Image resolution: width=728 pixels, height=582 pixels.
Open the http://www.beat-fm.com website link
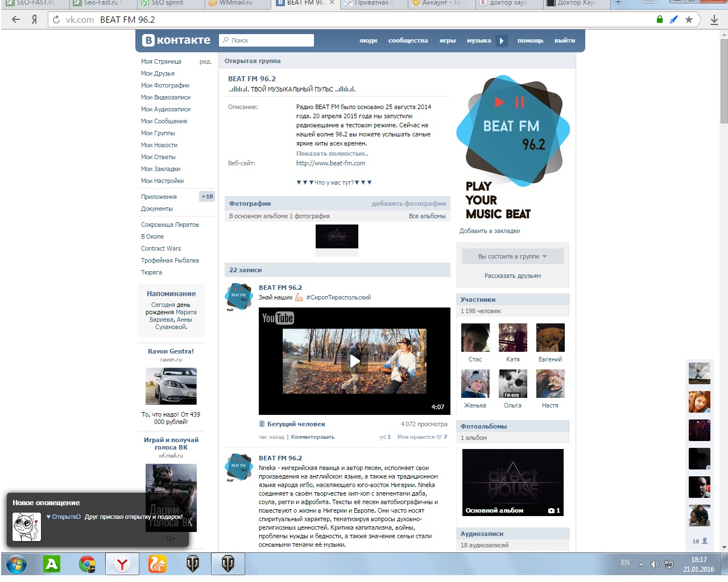330,163
